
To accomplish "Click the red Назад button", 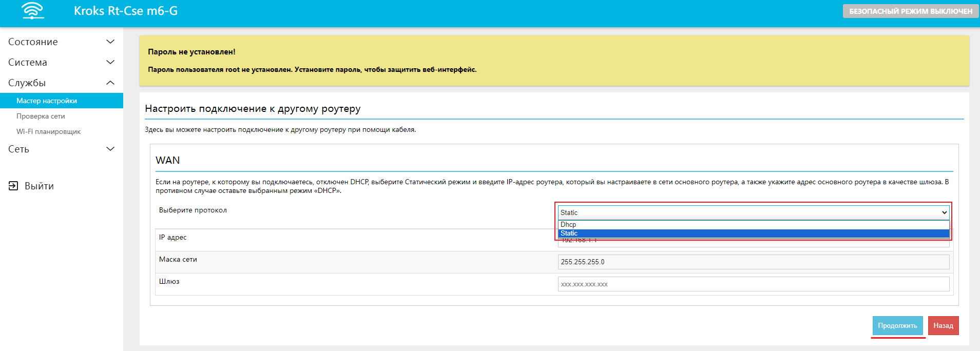I will point(943,325).
